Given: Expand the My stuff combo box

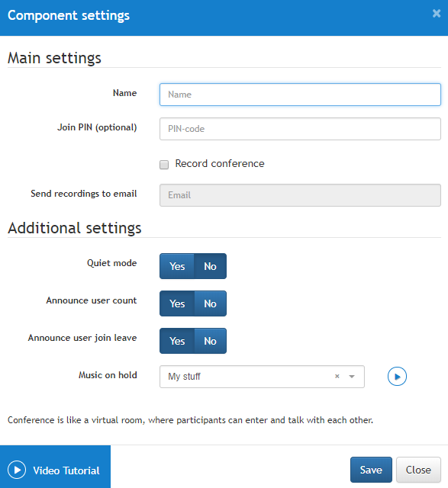Looking at the screenshot, I should click(262, 377).
